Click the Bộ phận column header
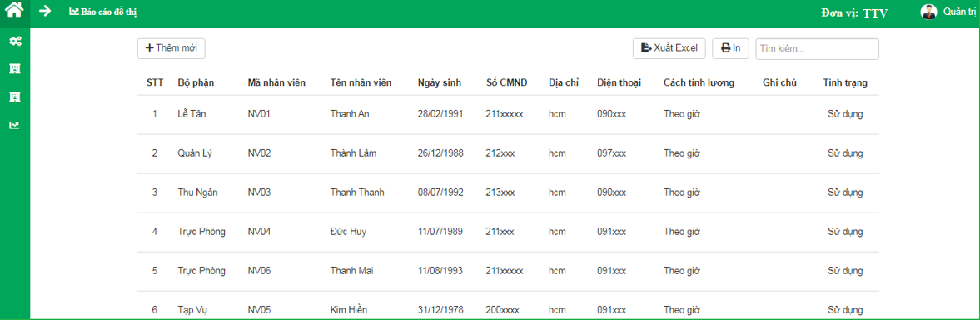 point(196,82)
